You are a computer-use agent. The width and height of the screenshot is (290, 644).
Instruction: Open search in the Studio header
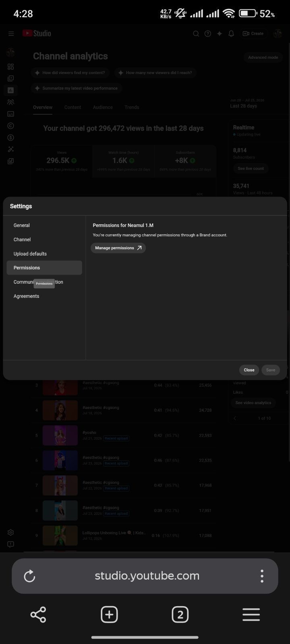(x=196, y=34)
